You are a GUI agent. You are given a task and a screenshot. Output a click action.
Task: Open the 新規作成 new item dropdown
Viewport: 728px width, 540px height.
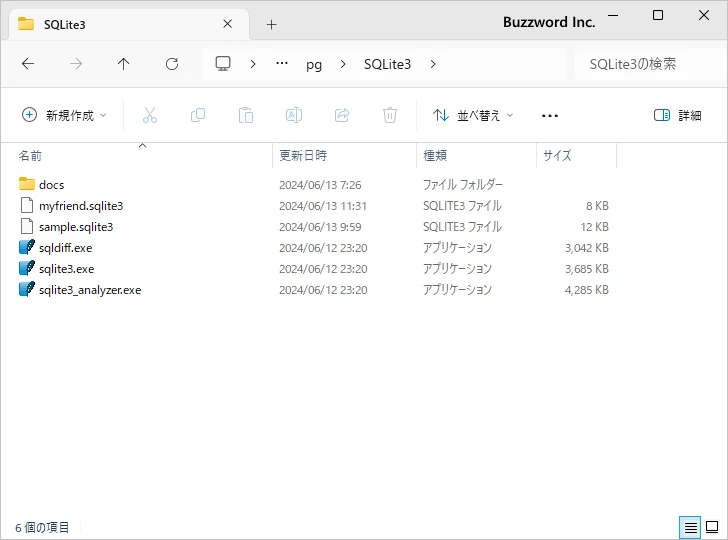[x=64, y=115]
